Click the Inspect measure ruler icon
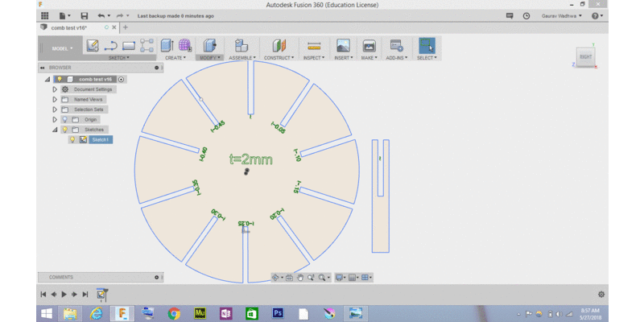This screenshot has width=644, height=322. pos(314,46)
